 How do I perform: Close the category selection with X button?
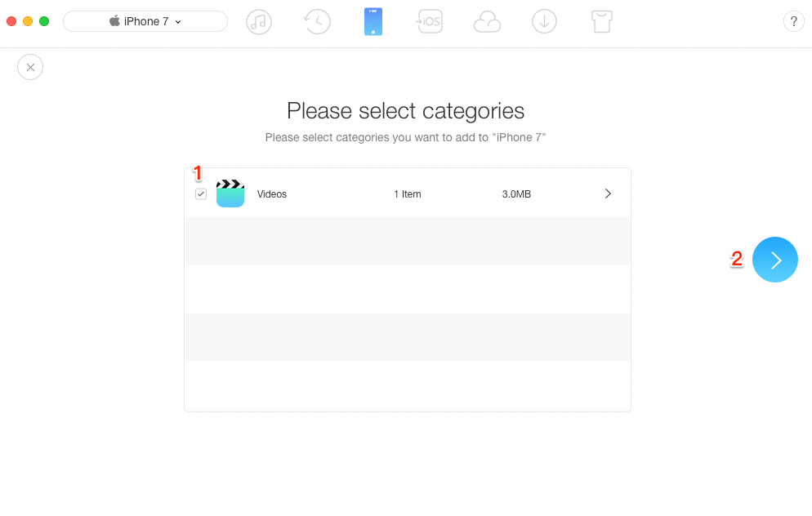click(x=30, y=67)
